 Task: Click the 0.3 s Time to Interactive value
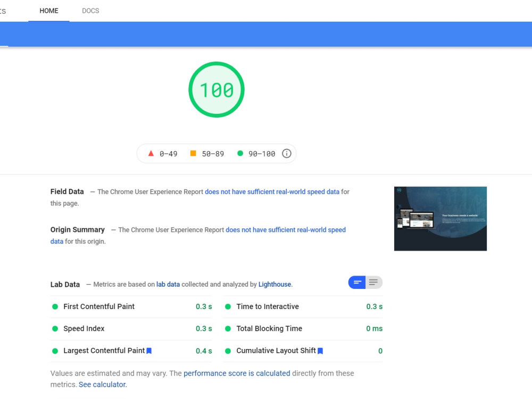[x=374, y=306]
